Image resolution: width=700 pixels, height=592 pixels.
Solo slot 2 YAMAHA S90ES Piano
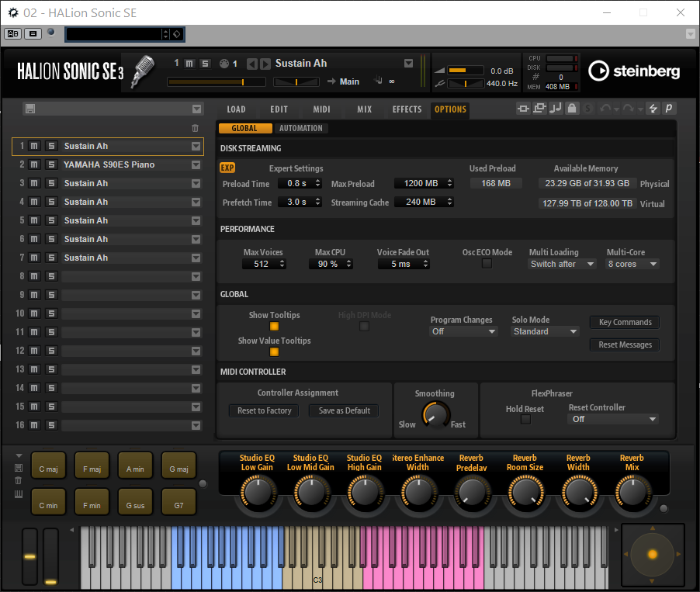(x=51, y=164)
